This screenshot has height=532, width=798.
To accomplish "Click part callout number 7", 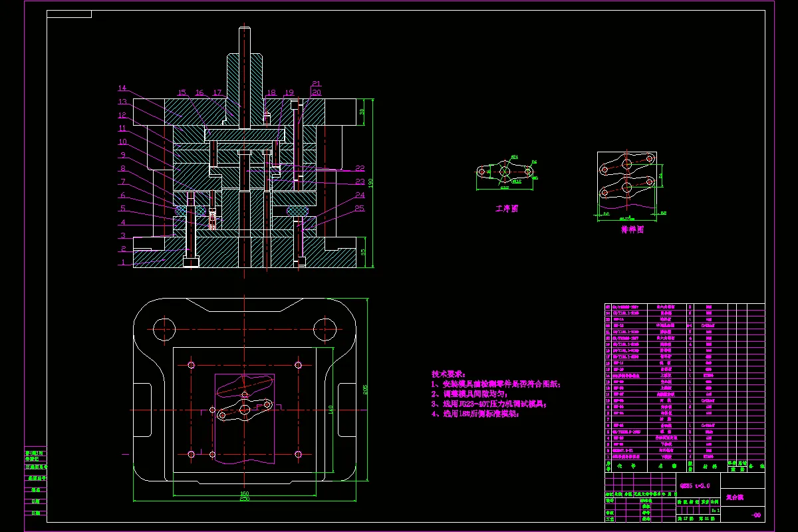I will [x=123, y=182].
